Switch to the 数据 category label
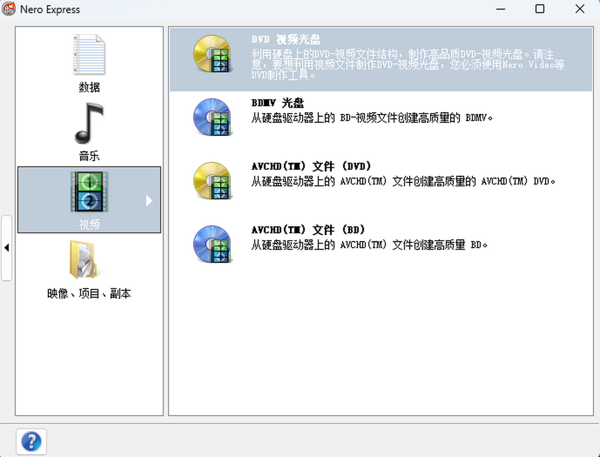Image resolution: width=600 pixels, height=457 pixels. point(89,87)
